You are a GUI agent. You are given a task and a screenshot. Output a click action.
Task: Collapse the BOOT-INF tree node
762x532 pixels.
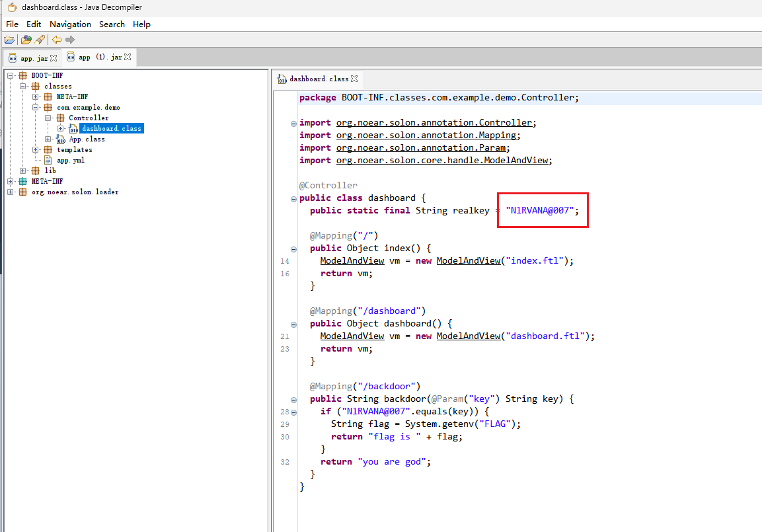[10, 75]
